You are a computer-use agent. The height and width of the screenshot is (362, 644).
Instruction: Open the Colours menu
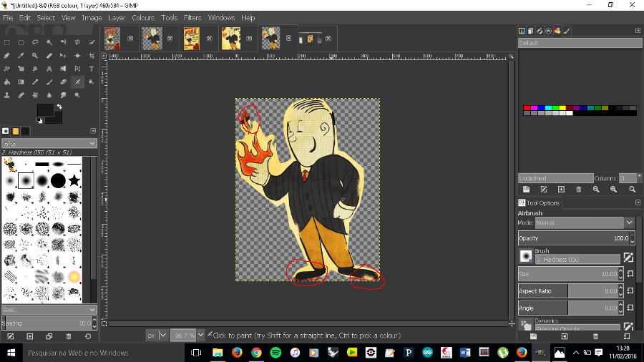point(143,18)
